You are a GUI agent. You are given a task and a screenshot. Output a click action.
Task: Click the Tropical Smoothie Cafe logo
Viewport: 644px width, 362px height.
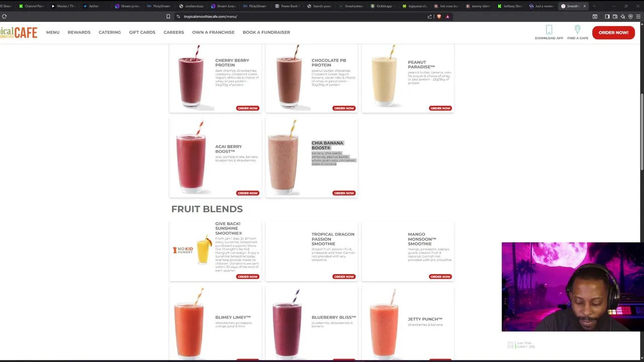[x=19, y=33]
